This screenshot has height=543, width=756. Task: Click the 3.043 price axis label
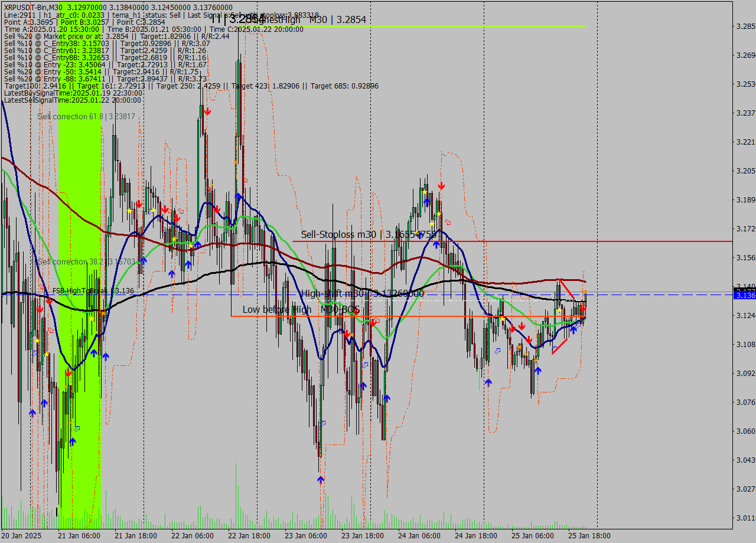[745, 460]
